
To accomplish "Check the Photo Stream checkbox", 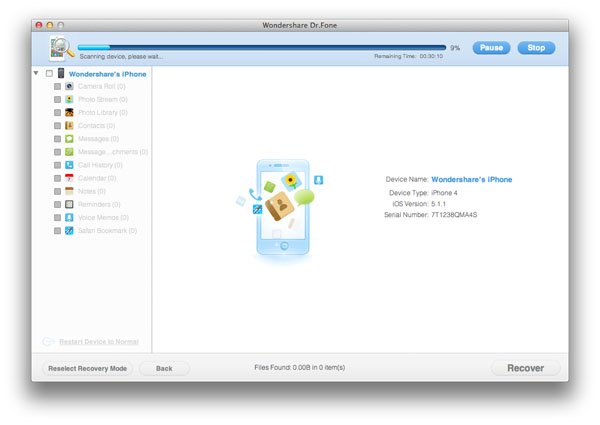I will pyautogui.click(x=57, y=99).
